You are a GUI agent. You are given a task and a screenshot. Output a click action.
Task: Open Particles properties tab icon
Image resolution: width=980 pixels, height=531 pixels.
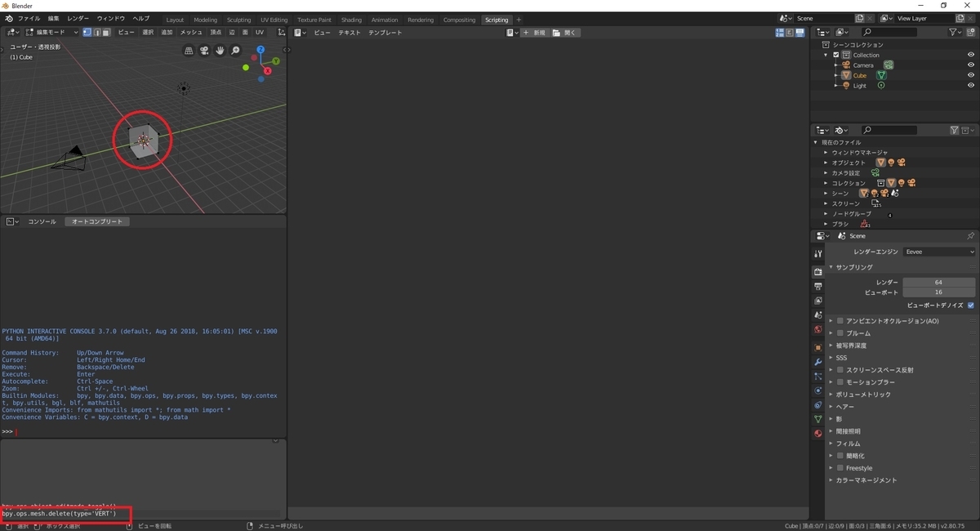coord(817,376)
